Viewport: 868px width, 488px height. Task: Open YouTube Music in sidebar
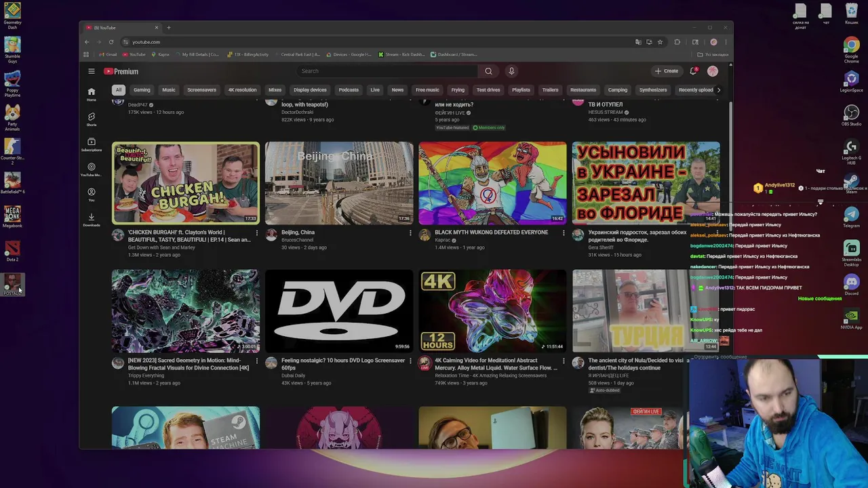pyautogui.click(x=91, y=169)
